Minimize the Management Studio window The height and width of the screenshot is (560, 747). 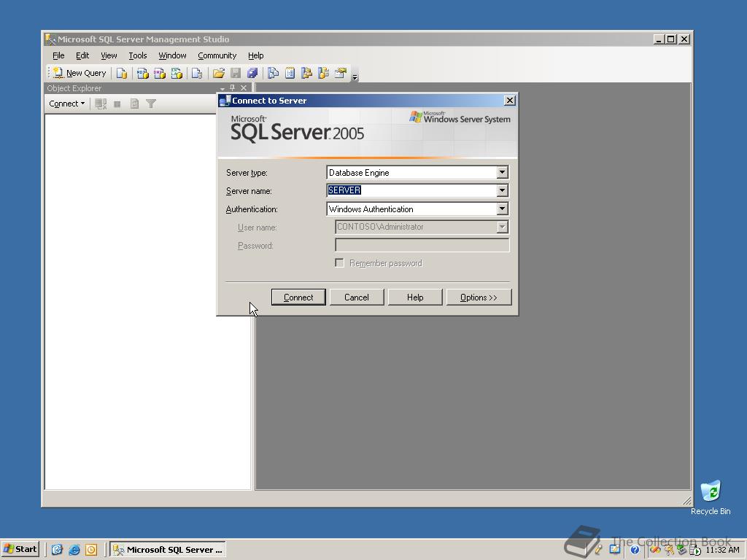pos(659,39)
